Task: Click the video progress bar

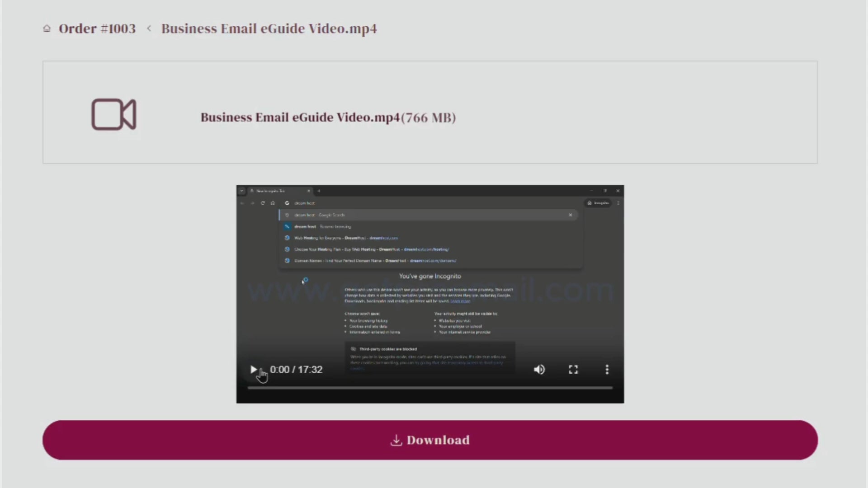Action: click(429, 388)
